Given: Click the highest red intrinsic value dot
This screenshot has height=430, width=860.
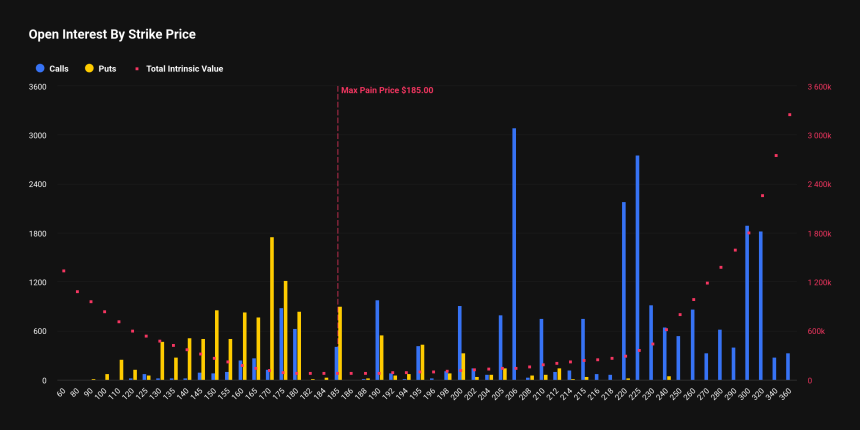Looking at the screenshot, I should pyautogui.click(x=789, y=114).
